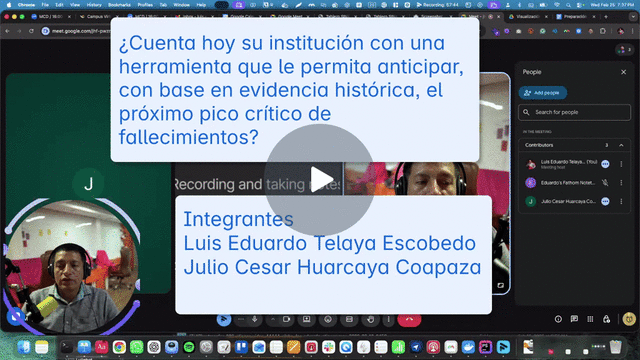
Task: Click the browser back arrow
Action: pyautogui.click(x=7, y=31)
